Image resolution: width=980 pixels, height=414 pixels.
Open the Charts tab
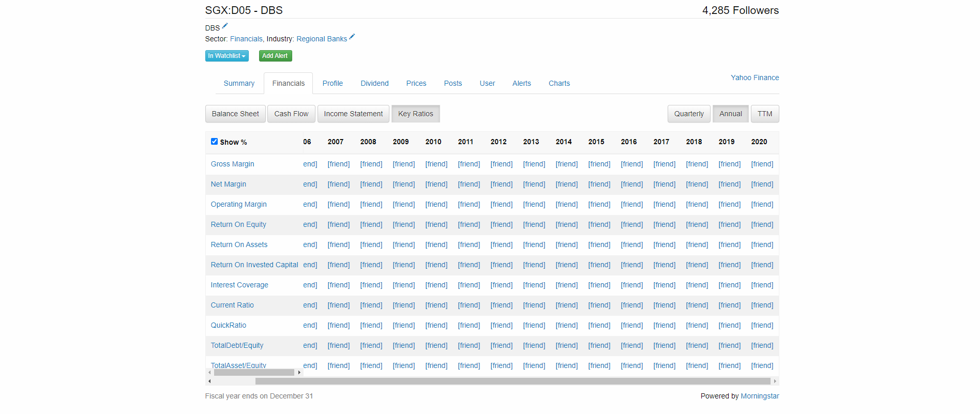click(559, 83)
